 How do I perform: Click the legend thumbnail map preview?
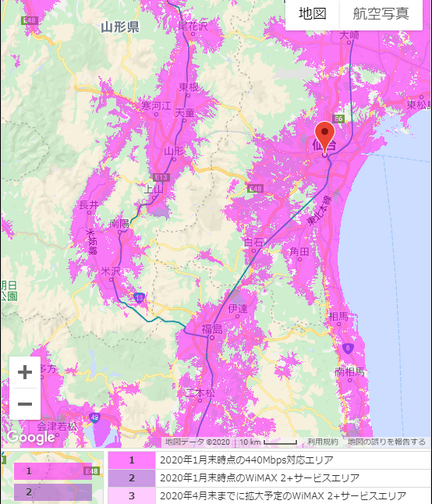[52, 478]
